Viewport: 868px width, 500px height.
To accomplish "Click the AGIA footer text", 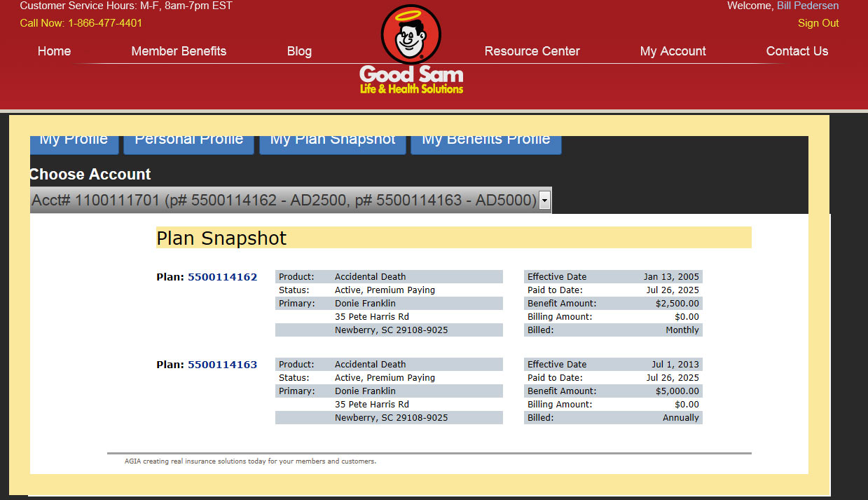I will (250, 461).
